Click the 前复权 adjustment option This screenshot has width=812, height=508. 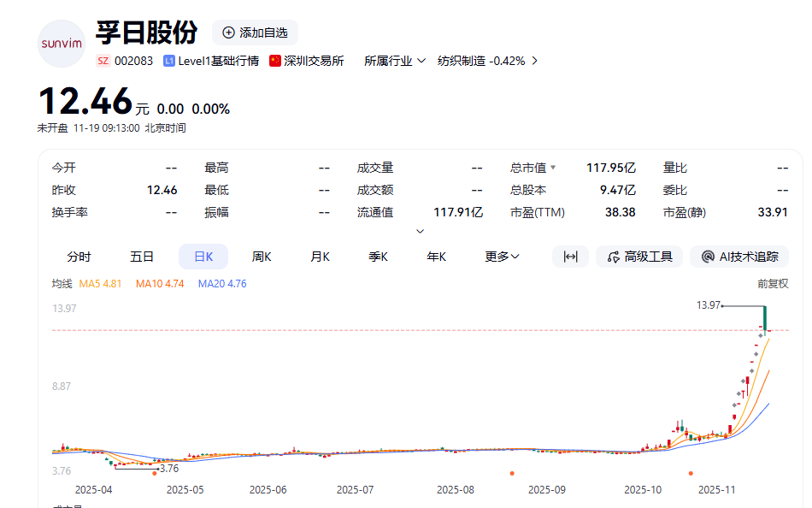[772, 283]
